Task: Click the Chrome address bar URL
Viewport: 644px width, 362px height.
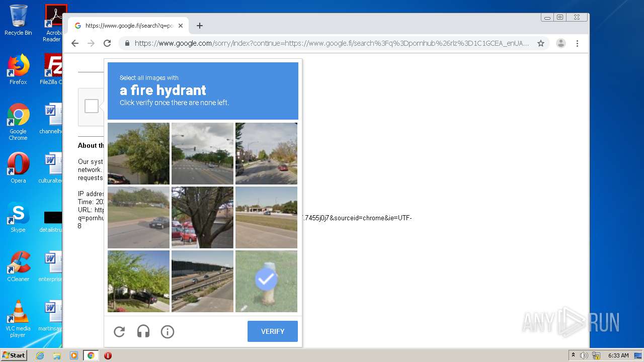Action: pyautogui.click(x=332, y=43)
